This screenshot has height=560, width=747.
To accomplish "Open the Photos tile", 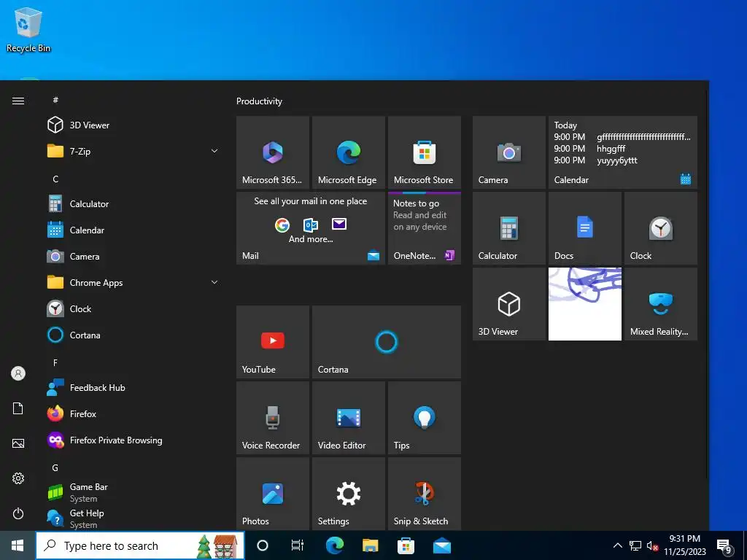I will (273, 494).
